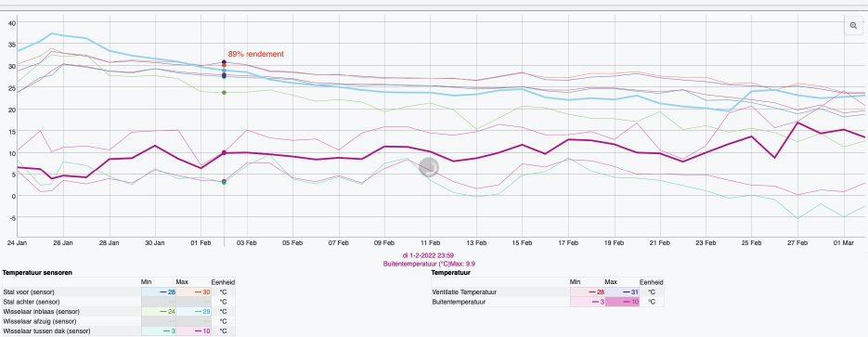Click the empty Wisselaar afzuig Max cell
The height and width of the screenshot is (337, 868).
click(193, 321)
